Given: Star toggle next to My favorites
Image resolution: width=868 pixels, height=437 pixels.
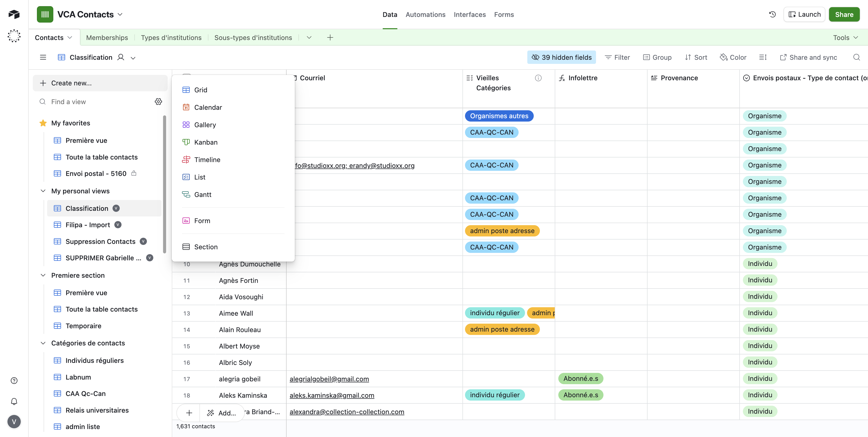Looking at the screenshot, I should pos(43,123).
